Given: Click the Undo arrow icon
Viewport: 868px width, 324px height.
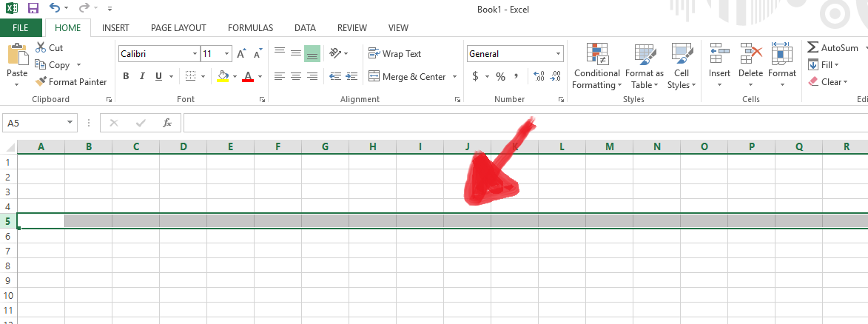Looking at the screenshot, I should click(54, 7).
